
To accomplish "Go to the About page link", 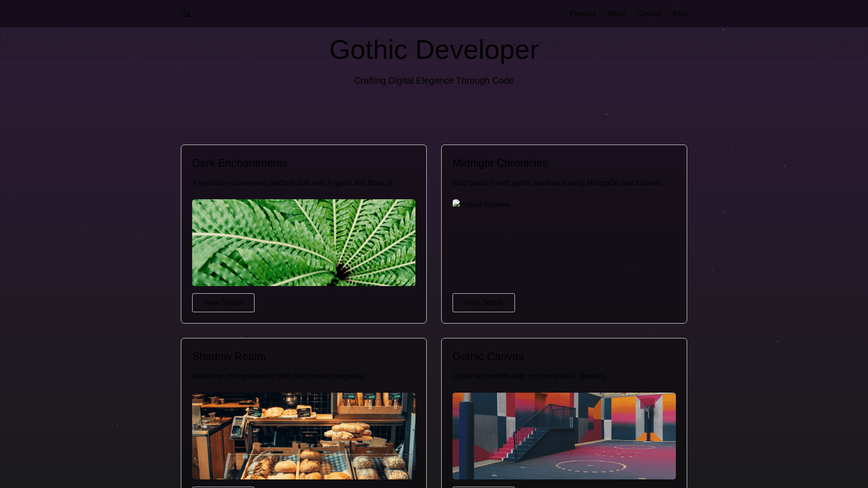I will [616, 14].
